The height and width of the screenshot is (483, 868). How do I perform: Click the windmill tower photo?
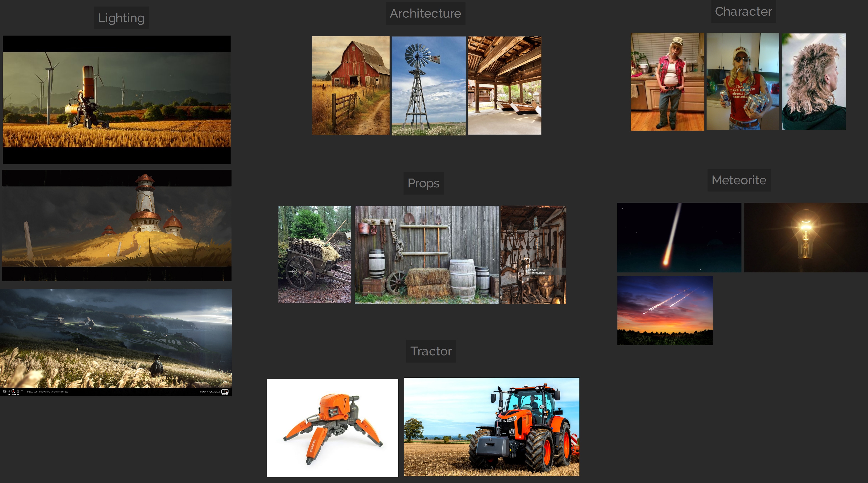tap(428, 86)
